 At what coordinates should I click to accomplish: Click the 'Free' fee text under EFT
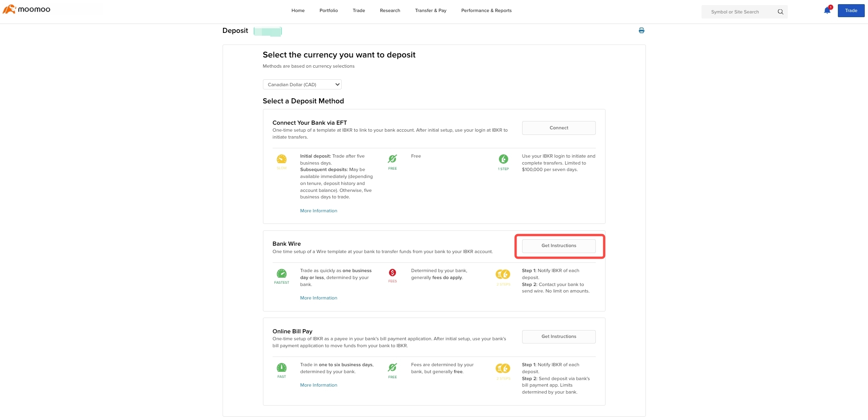point(416,156)
